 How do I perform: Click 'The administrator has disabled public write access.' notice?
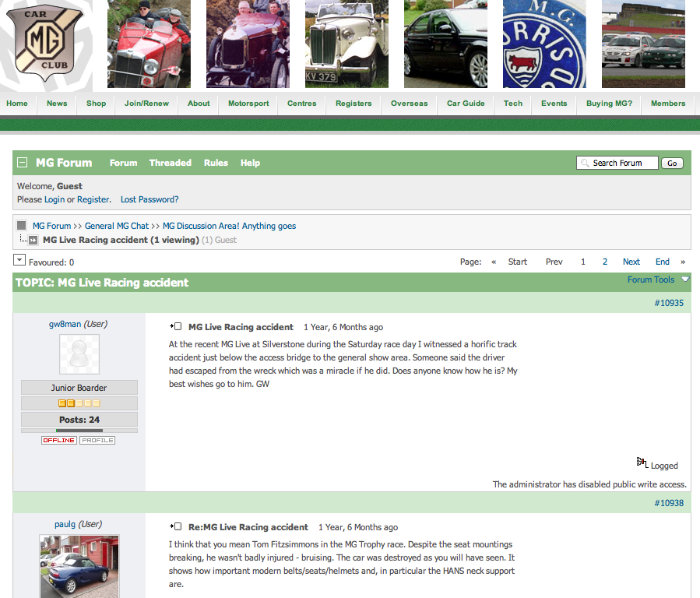(x=589, y=484)
